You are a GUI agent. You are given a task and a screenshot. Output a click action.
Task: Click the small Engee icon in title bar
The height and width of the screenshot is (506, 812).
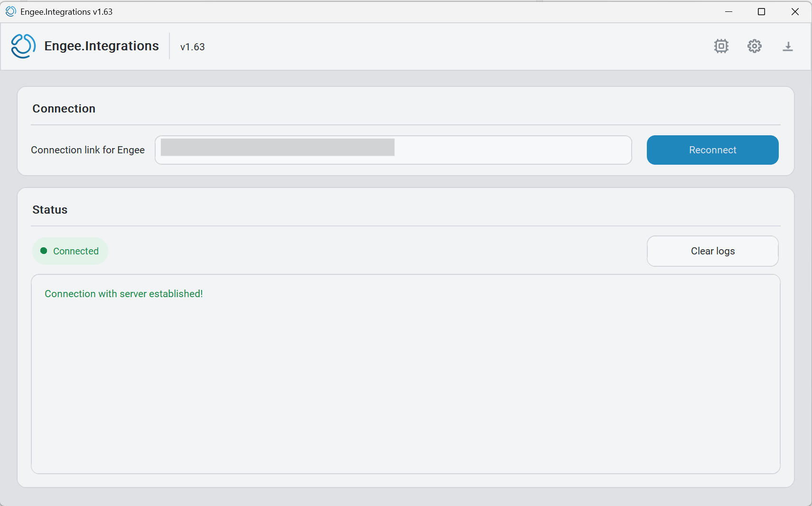click(x=10, y=11)
